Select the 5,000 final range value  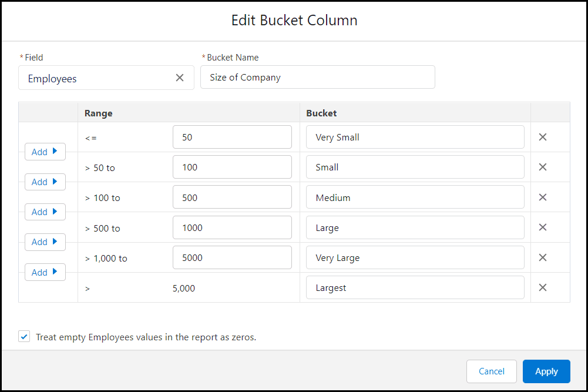(184, 288)
